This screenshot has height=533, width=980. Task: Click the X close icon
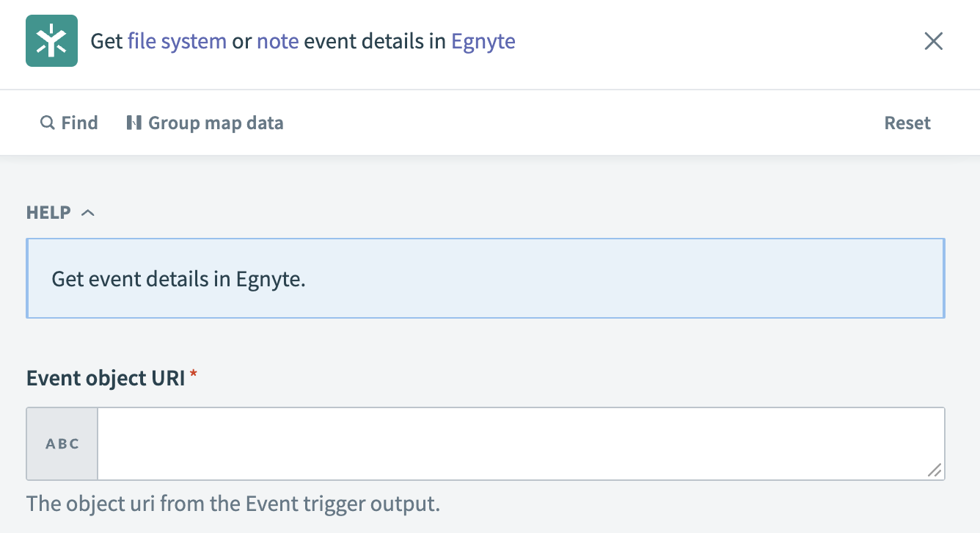tap(933, 41)
